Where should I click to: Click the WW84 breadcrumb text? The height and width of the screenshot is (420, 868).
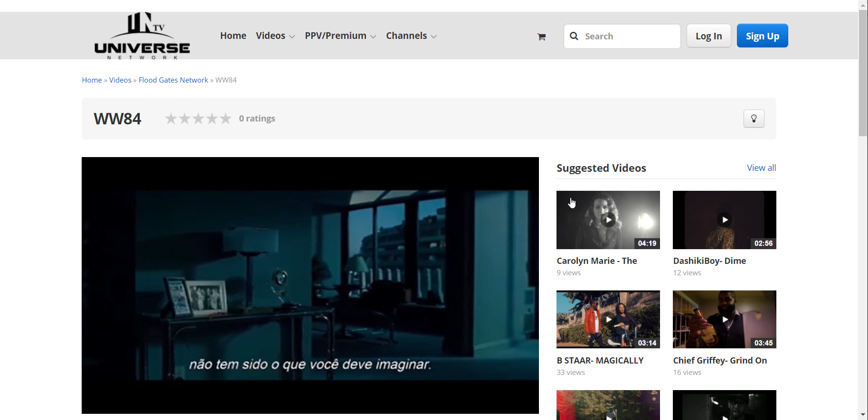(226, 80)
